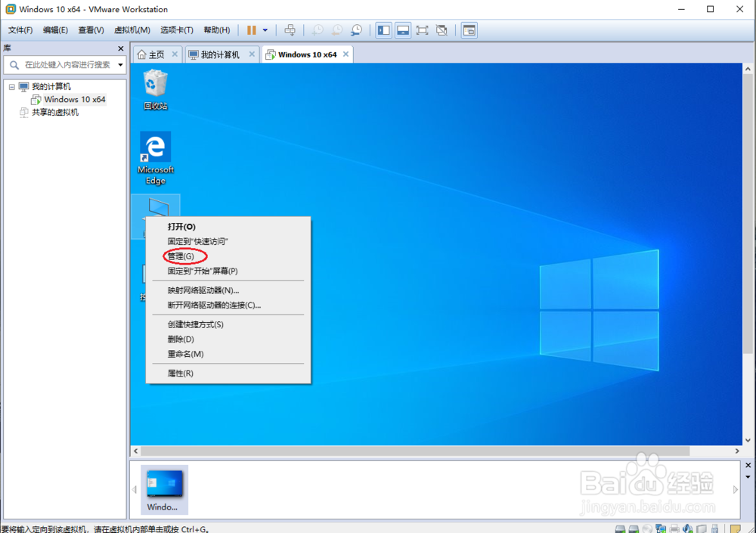
Task: Choose 创建快捷方式(S) in the context menu
Action: pos(195,324)
